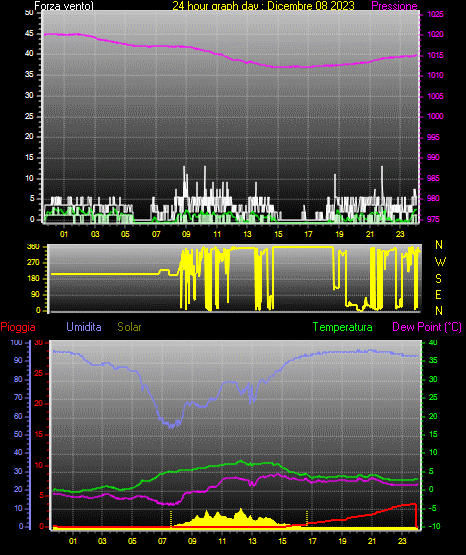466x555 pixels.
Task: Click the Temperatura legend label
Action: (x=343, y=327)
